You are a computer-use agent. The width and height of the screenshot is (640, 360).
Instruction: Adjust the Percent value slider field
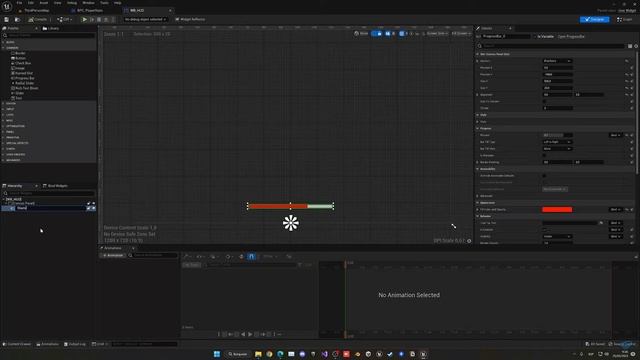coord(557,135)
